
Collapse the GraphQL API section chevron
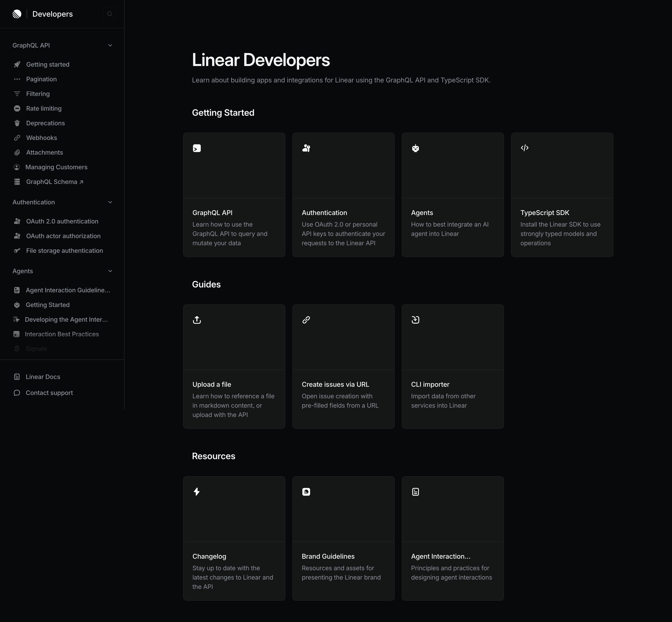pyautogui.click(x=110, y=45)
